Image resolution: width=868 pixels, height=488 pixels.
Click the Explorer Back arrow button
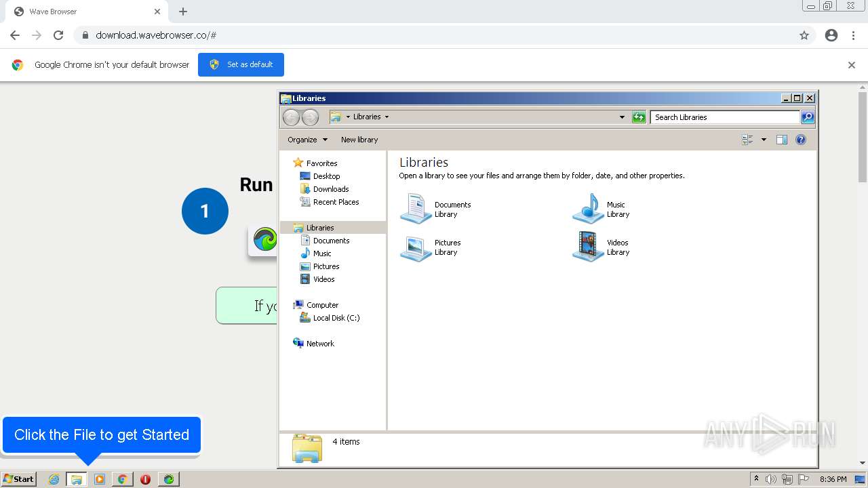tap(291, 117)
